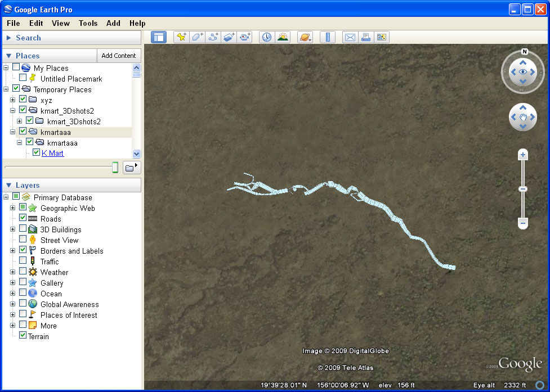Disable the Roads layer checkbox
Viewport: 550px width, 392px height.
click(x=23, y=218)
